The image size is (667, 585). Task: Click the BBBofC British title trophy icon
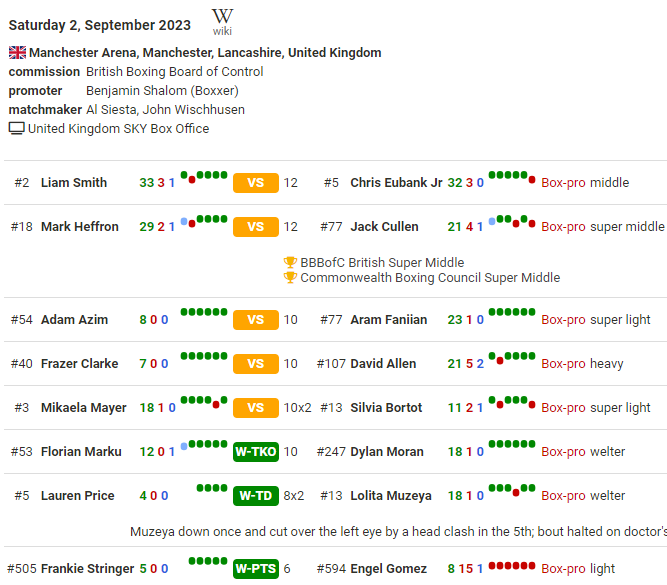[x=290, y=263]
